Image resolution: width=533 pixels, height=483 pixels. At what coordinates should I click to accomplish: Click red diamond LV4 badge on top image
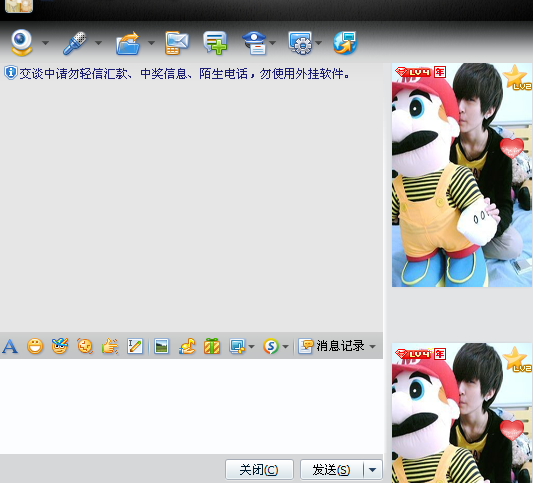click(413, 72)
